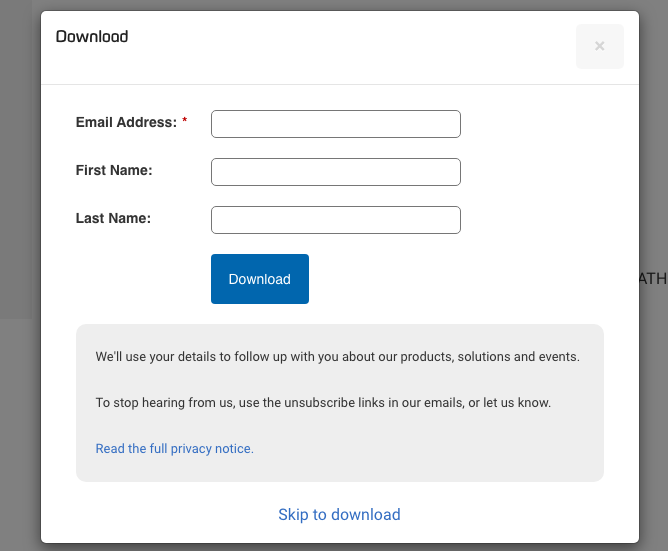Click the Email Address input field
The width and height of the screenshot is (668, 551).
[335, 124]
